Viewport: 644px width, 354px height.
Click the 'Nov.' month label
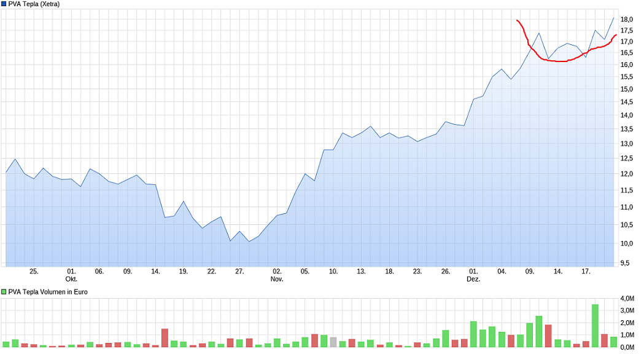(277, 279)
